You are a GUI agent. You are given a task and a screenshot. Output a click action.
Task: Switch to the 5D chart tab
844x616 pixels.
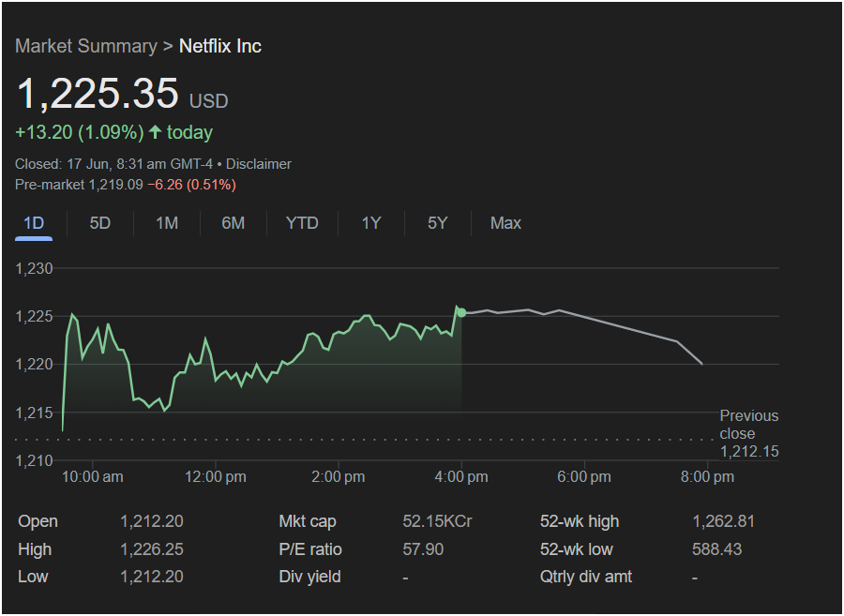(100, 223)
